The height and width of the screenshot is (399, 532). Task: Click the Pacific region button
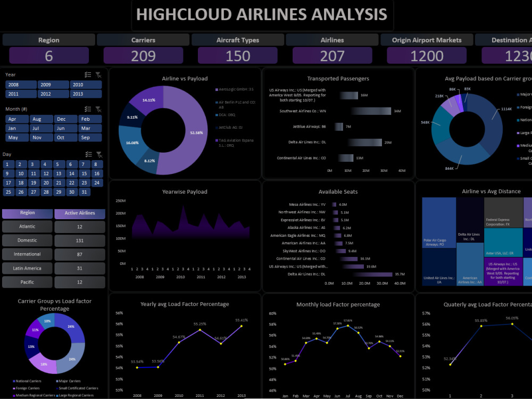[x=27, y=282]
